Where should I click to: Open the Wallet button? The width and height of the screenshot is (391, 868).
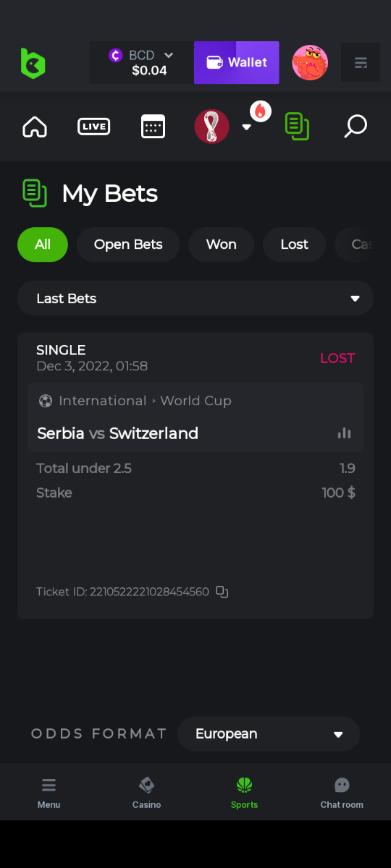click(x=237, y=62)
